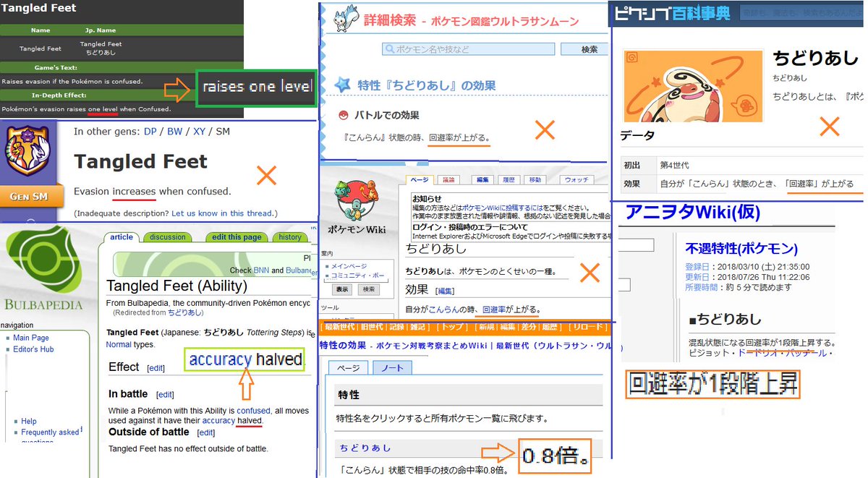
Task: Select the 移動 tab on ポケモンWiki
Action: [x=535, y=179]
